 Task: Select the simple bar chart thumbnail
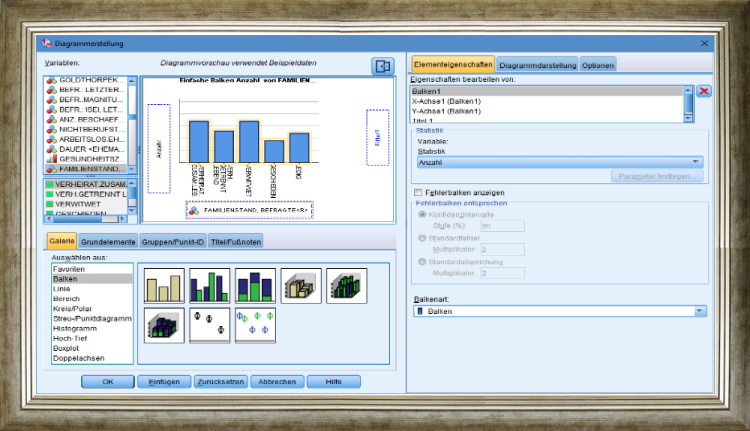(164, 286)
